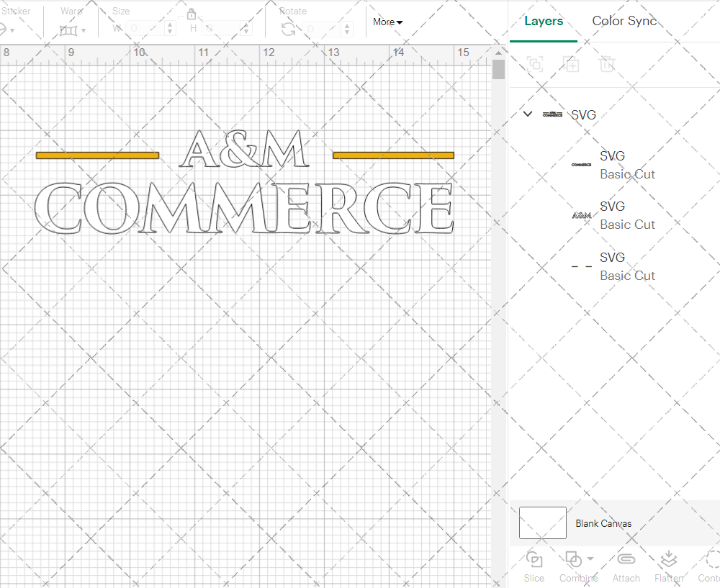Click the Duplicate layer icon
This screenshot has width=720, height=588.
[x=571, y=64]
